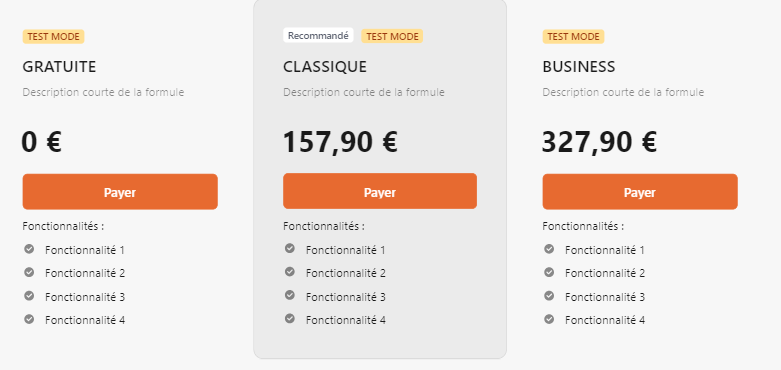Click checkmark icon beside Fonctionnalité 2 in CLASSIQUE

point(290,271)
